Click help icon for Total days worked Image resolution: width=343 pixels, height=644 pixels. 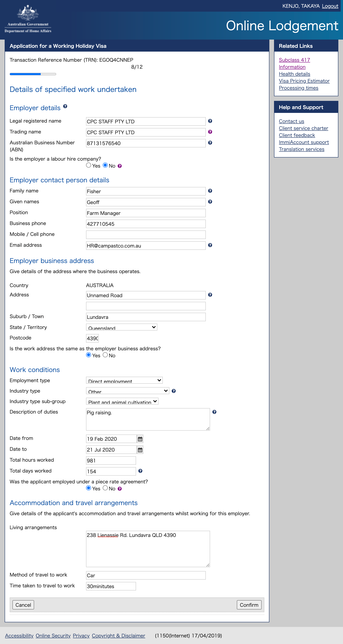[140, 471]
